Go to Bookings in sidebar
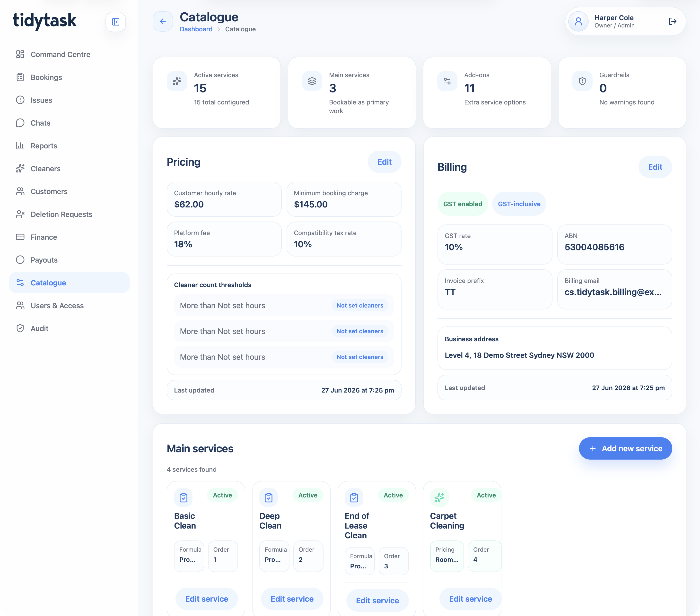 pyautogui.click(x=69, y=77)
